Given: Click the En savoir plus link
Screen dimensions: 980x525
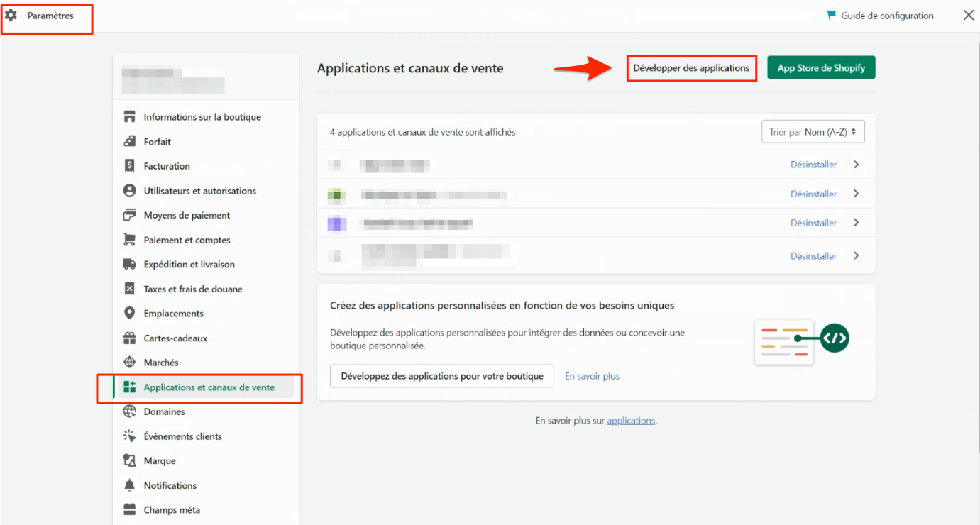Looking at the screenshot, I should (592, 376).
